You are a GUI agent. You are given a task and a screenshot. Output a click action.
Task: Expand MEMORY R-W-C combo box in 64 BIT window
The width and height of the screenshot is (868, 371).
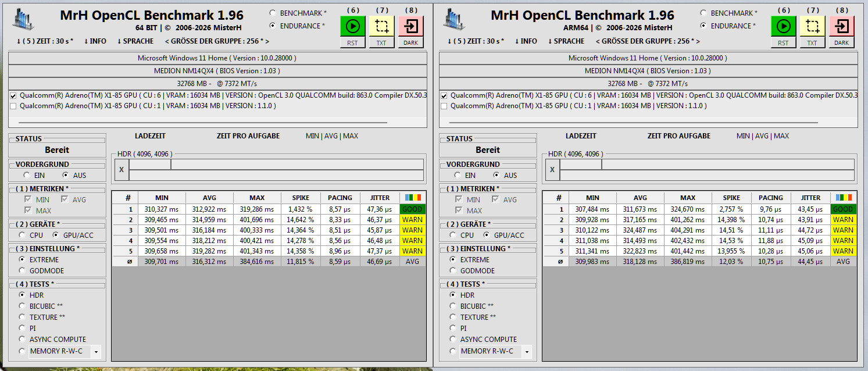tap(96, 351)
